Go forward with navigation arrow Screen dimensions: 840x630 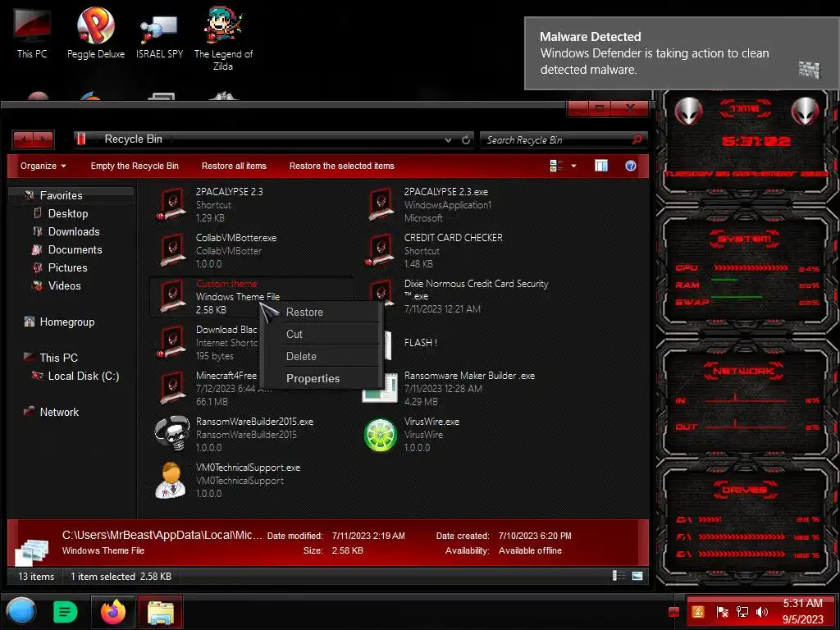[43, 139]
